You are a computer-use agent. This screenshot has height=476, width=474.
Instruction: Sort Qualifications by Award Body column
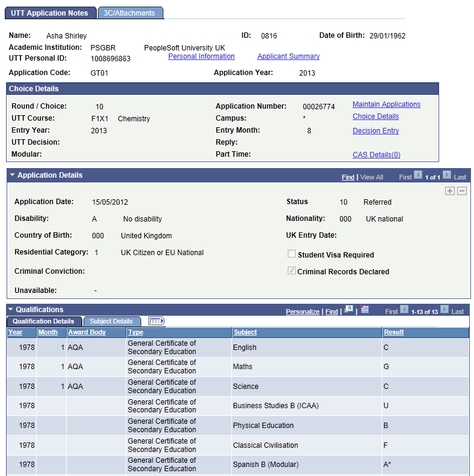pyautogui.click(x=87, y=332)
